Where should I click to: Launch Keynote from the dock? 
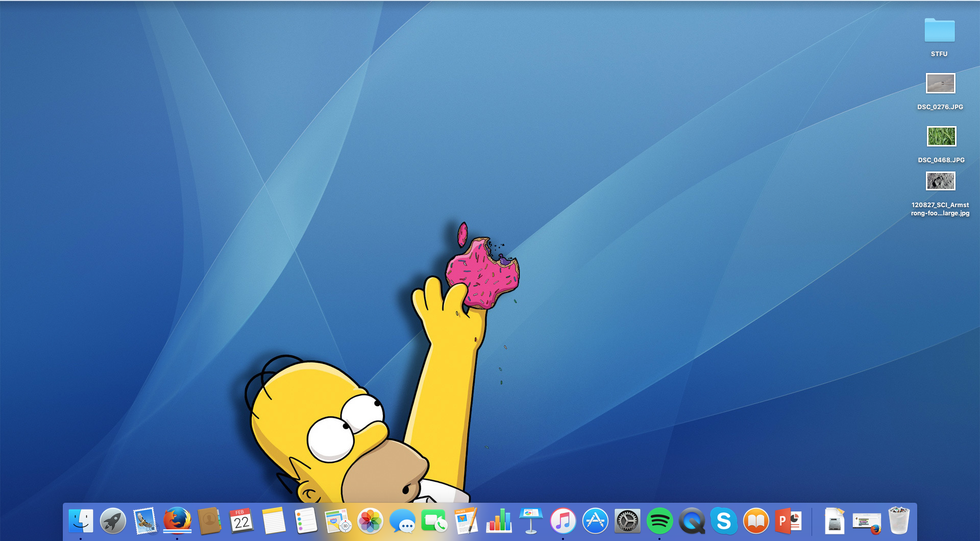tap(531, 521)
